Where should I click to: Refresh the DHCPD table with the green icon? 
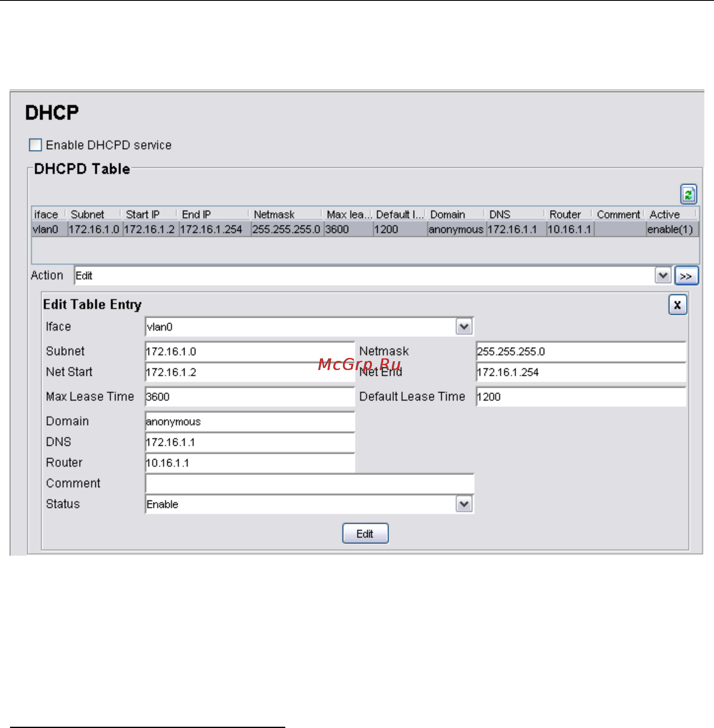pyautogui.click(x=688, y=194)
